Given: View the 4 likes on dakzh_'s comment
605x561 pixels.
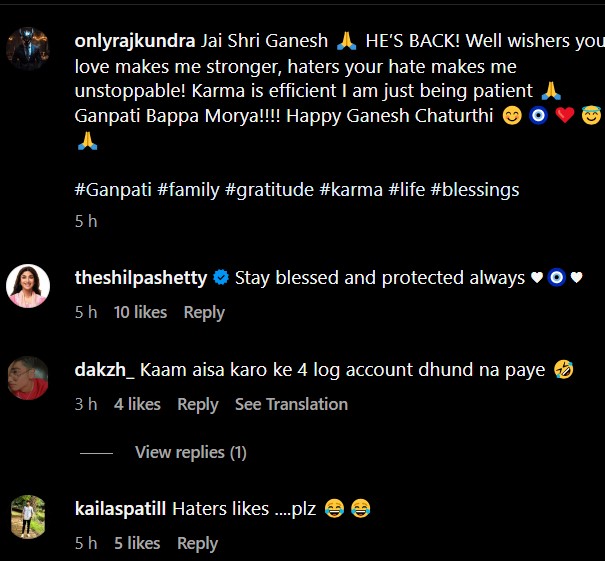Looking at the screenshot, I should click(137, 404).
